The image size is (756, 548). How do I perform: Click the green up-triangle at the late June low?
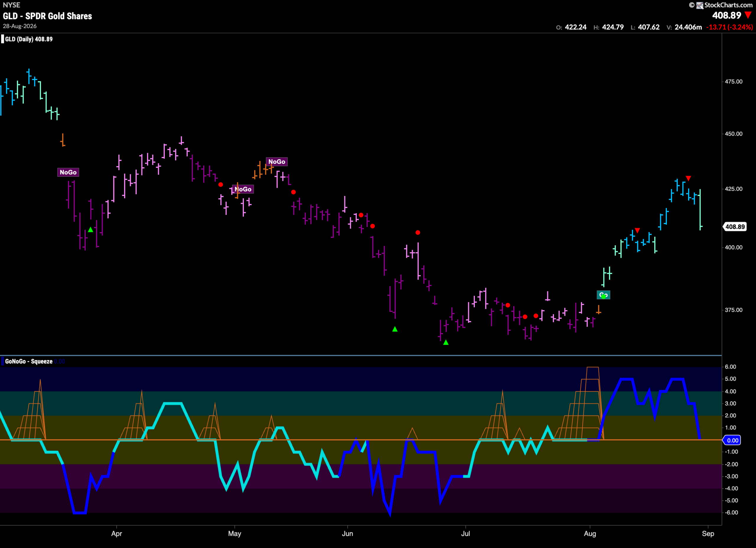(446, 342)
